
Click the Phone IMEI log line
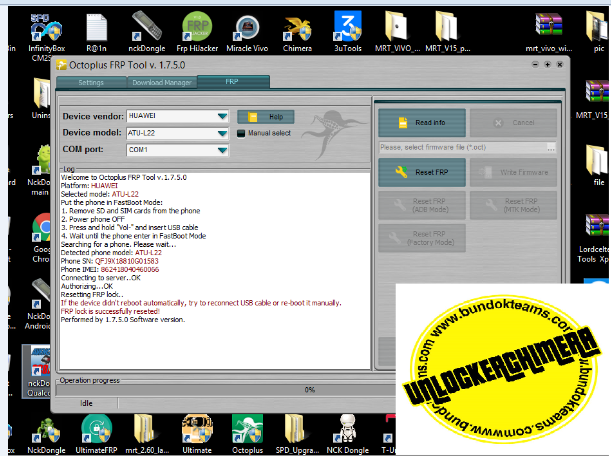(x=110, y=269)
